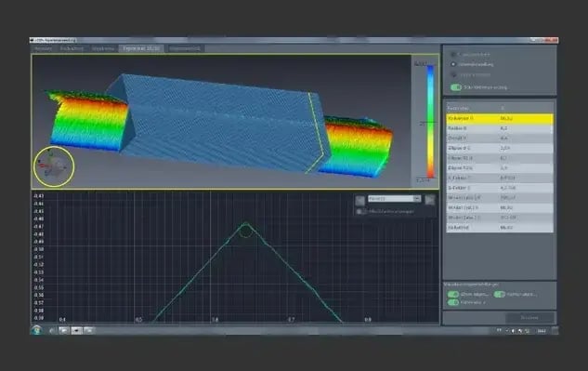Screen dimensions: 588x371
Task: Click the application icon in the window title bar
Action: tap(33, 40)
